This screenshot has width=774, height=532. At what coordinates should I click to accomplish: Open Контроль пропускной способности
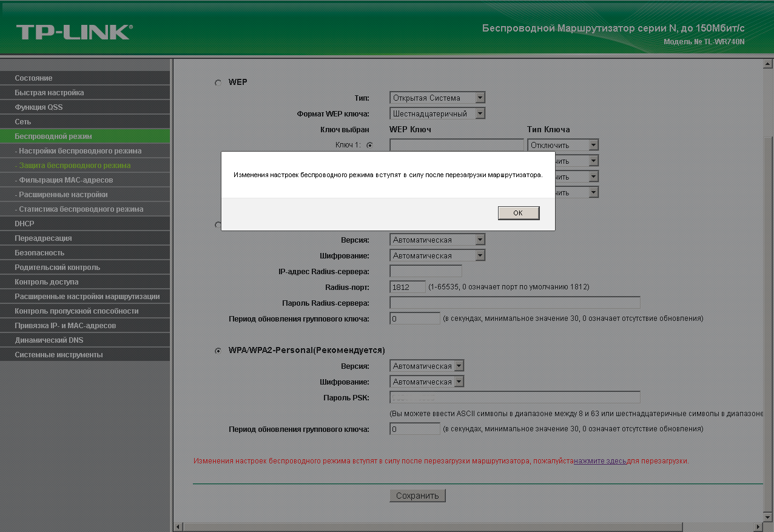(85, 311)
